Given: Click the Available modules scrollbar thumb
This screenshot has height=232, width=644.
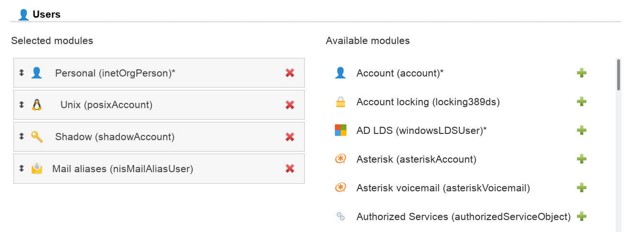Looking at the screenshot, I should point(619,75).
